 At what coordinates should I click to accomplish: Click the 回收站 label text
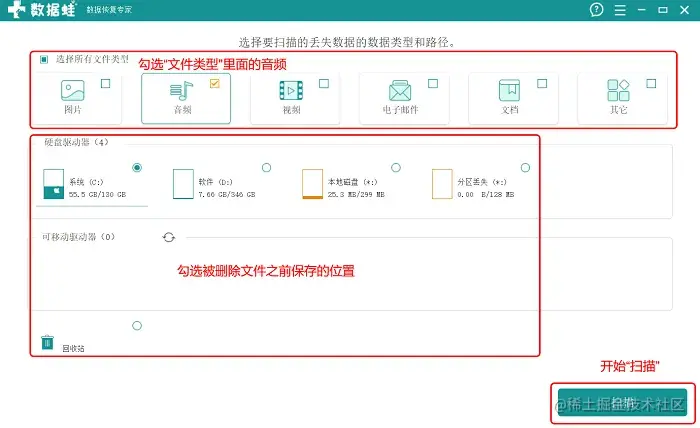73,349
